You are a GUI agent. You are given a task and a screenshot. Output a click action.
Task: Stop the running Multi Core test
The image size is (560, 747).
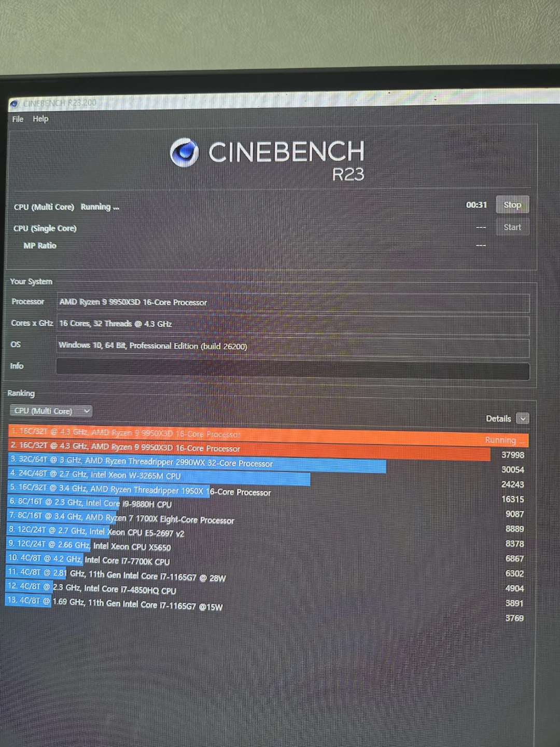click(x=512, y=205)
